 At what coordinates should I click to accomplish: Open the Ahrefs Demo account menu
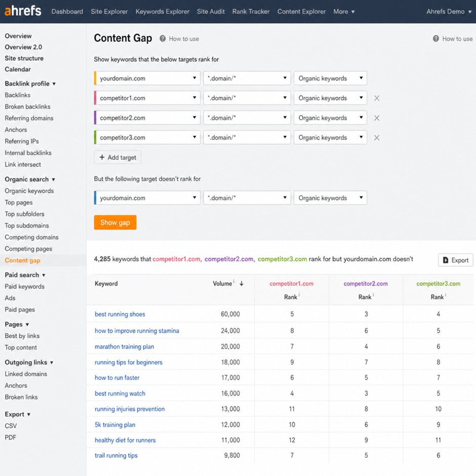point(449,12)
